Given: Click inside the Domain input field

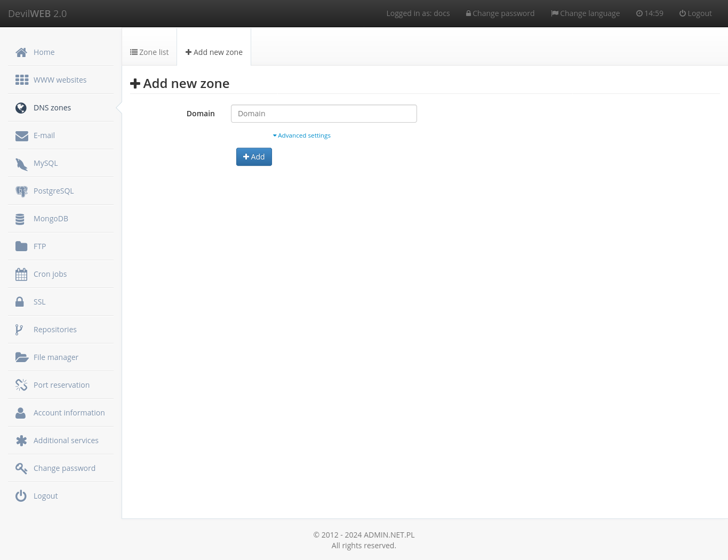Looking at the screenshot, I should pos(323,113).
